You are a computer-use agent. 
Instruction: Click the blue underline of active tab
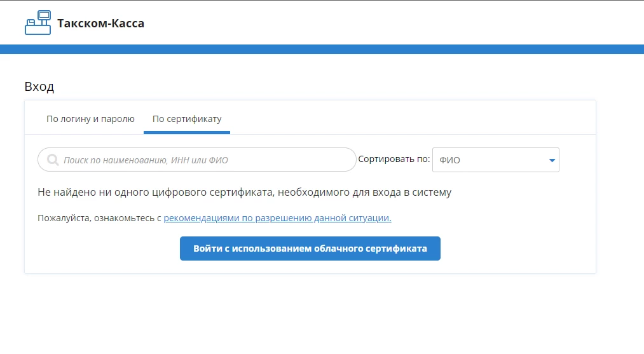[187, 133]
